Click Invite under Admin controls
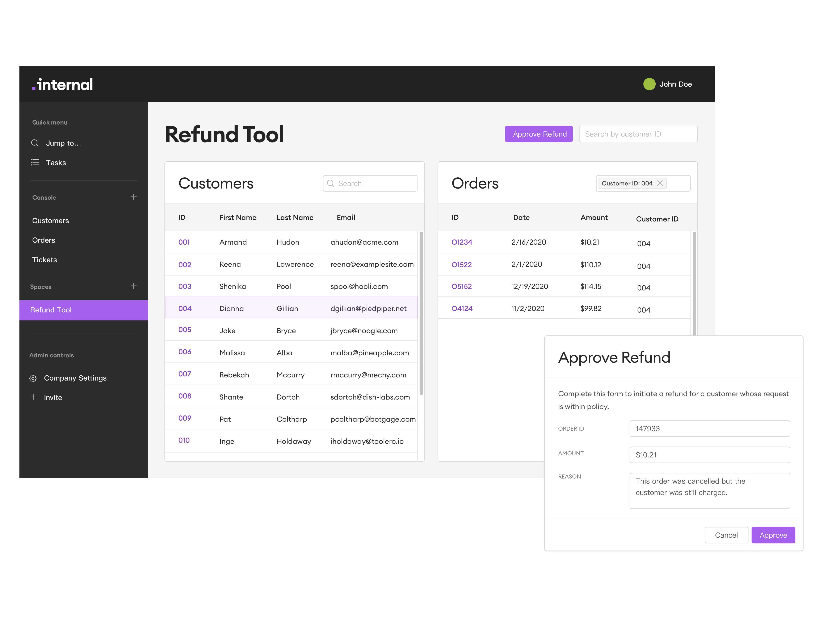840x617 pixels. click(53, 398)
